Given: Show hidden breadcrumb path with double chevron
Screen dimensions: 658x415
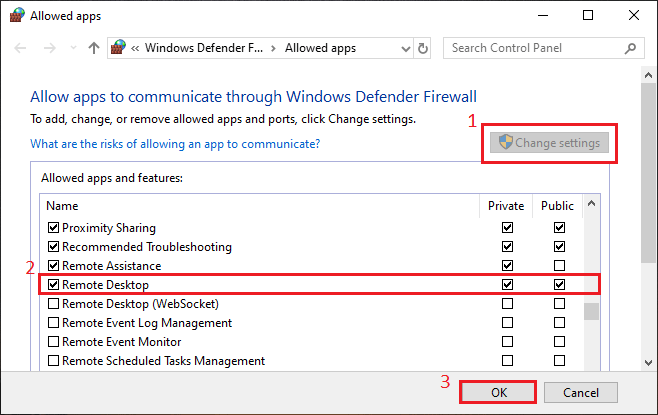Looking at the screenshot, I should coord(135,49).
